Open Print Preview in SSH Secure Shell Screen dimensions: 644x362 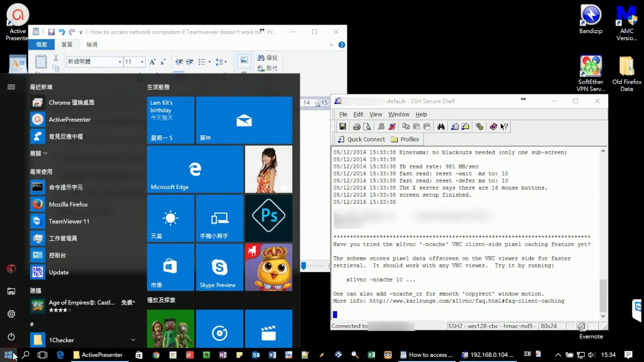(x=367, y=127)
